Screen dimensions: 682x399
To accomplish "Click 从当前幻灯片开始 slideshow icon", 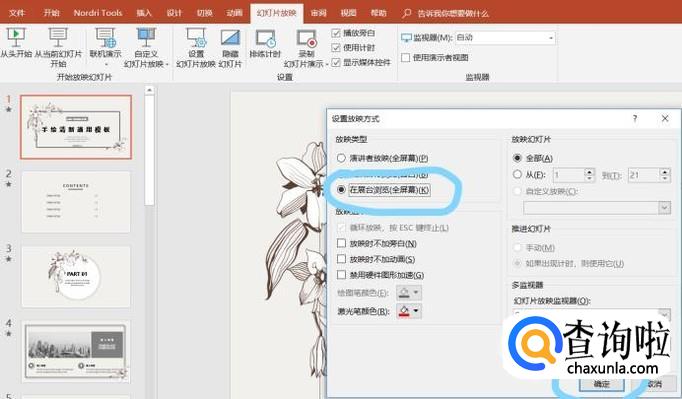I will point(58,38).
